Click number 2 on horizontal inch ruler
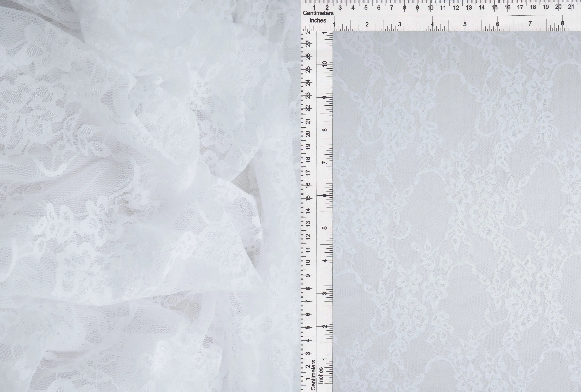The width and height of the screenshot is (581, 392). pos(367,25)
